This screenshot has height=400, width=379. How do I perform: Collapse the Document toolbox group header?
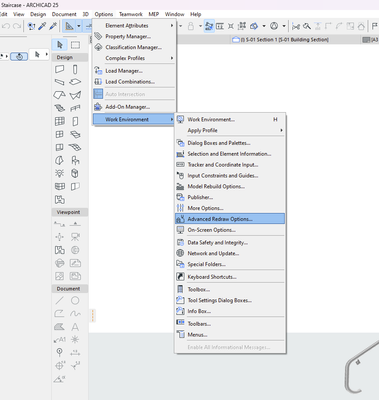(70, 289)
